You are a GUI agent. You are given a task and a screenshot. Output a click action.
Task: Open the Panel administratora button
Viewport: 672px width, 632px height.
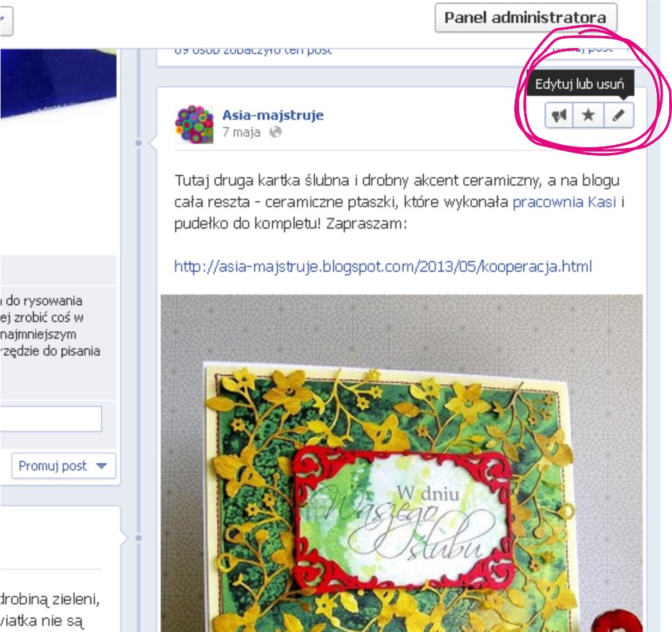coord(526,17)
